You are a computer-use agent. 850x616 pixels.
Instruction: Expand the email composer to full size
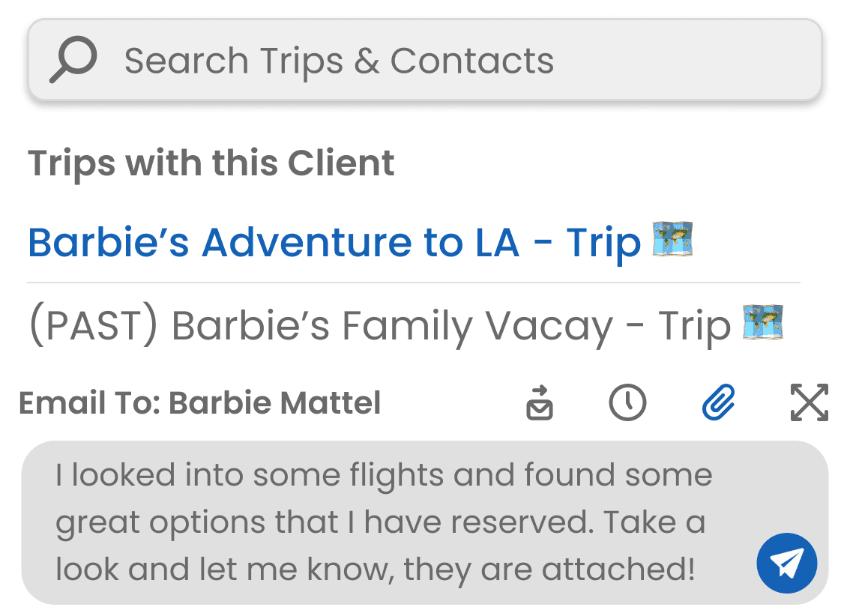(x=810, y=403)
